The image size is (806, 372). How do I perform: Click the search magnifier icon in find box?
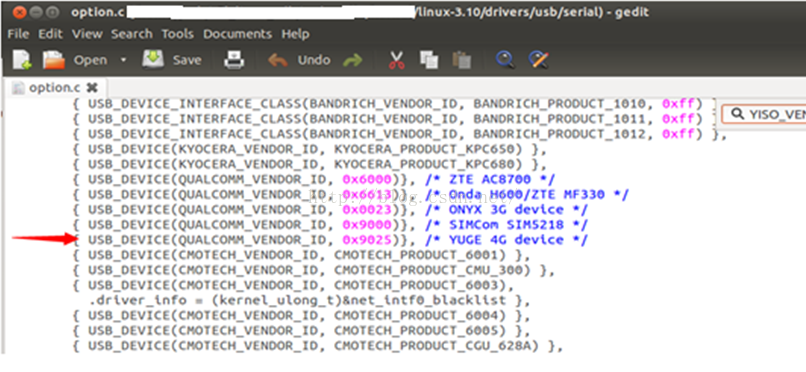737,114
